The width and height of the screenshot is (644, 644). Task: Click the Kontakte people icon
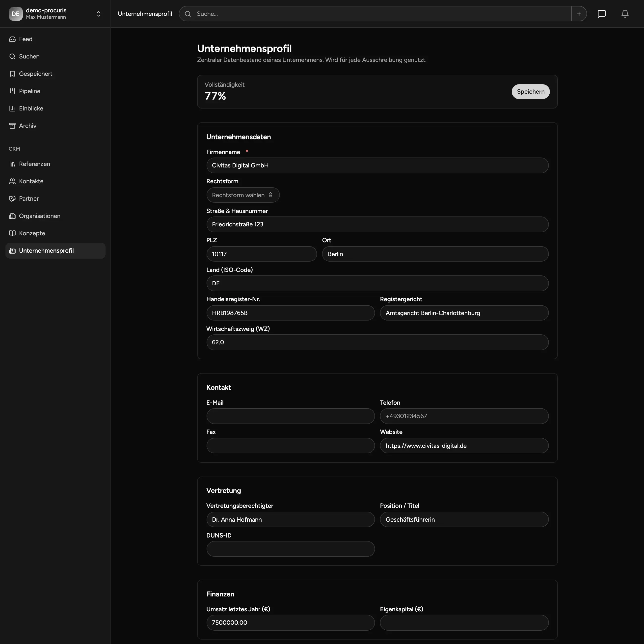pos(12,181)
